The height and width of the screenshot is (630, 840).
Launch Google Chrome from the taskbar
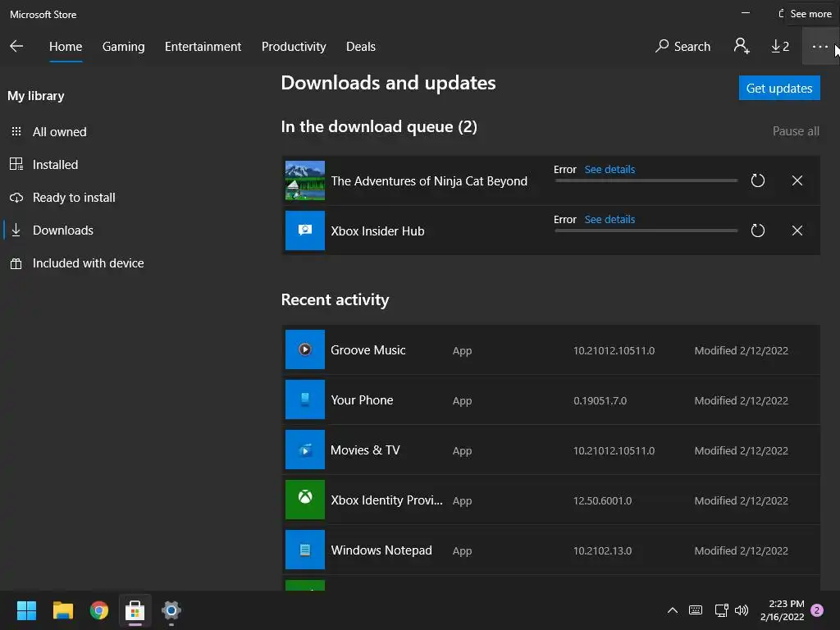pyautogui.click(x=99, y=610)
